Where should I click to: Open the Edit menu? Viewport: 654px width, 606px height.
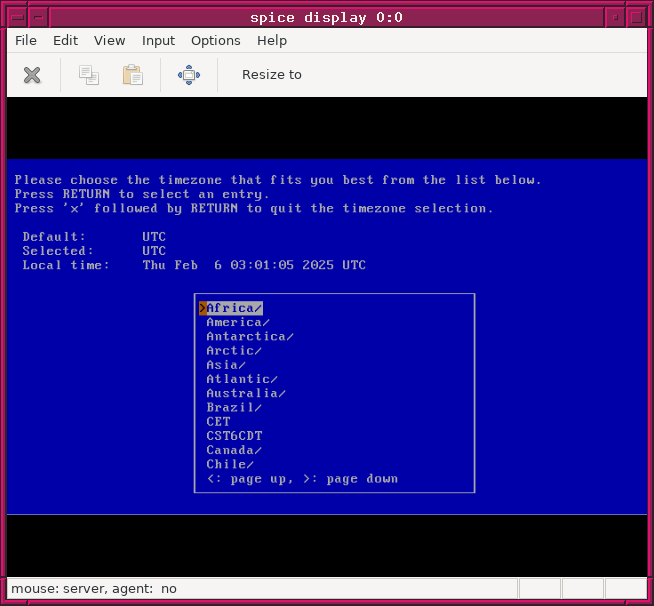pyautogui.click(x=65, y=41)
